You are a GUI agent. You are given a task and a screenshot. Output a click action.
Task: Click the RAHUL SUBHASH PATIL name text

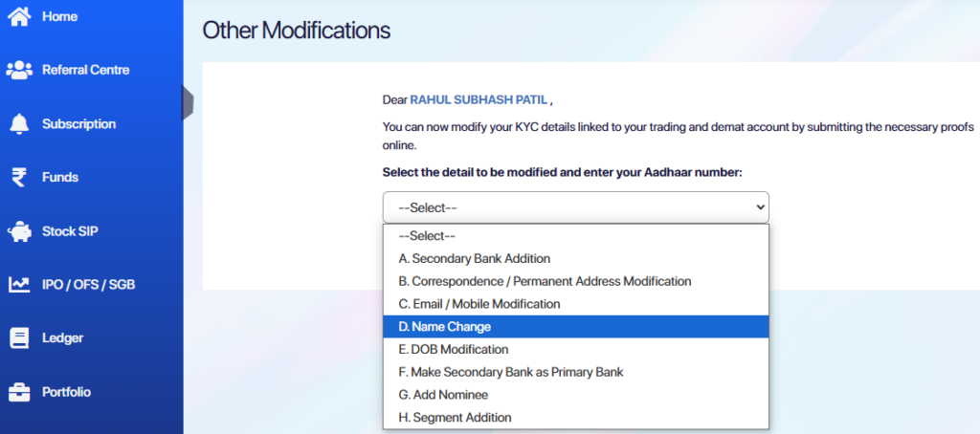479,99
